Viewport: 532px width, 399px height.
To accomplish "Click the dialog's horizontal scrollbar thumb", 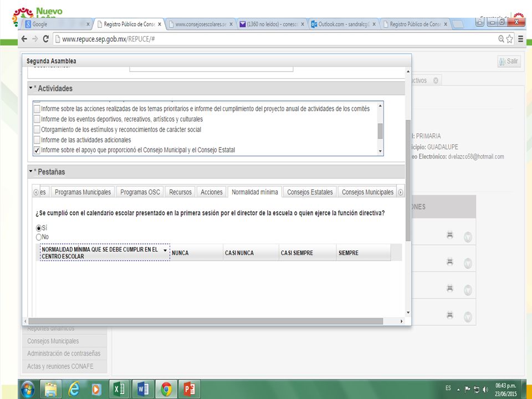I will [206, 321].
